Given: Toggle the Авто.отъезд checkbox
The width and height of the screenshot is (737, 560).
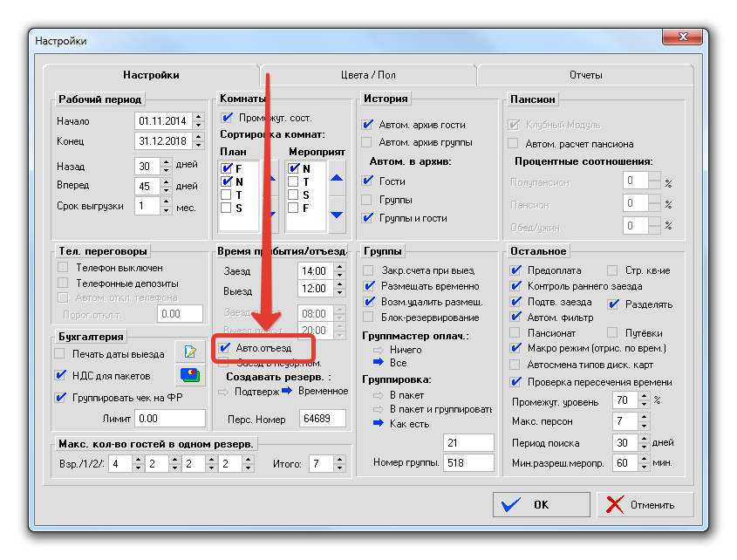Looking at the screenshot, I should [226, 348].
